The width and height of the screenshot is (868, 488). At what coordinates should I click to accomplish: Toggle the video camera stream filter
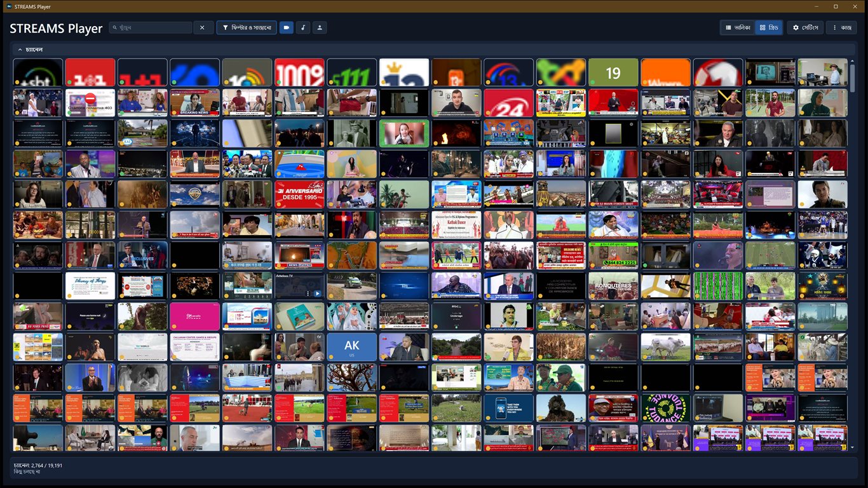pos(287,27)
